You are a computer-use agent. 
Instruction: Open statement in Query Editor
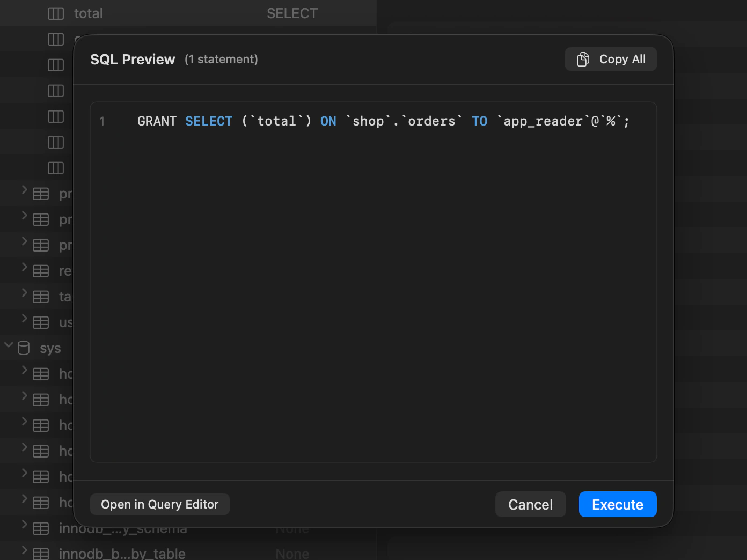[x=160, y=504]
